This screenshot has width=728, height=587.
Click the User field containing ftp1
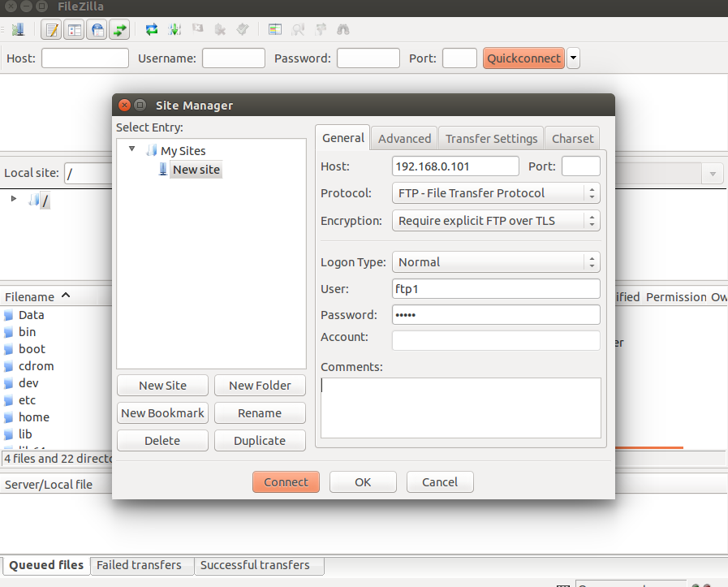[x=496, y=289]
